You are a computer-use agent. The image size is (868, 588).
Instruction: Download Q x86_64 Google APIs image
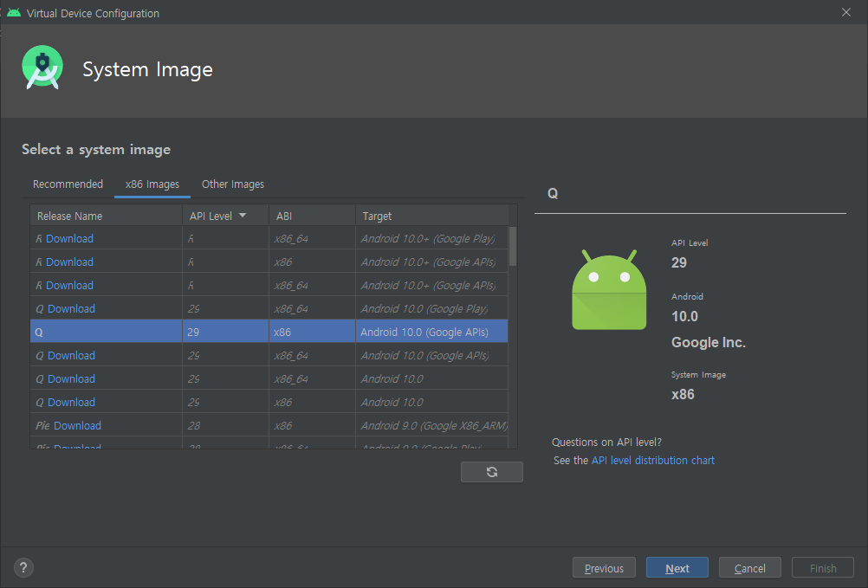tap(71, 355)
